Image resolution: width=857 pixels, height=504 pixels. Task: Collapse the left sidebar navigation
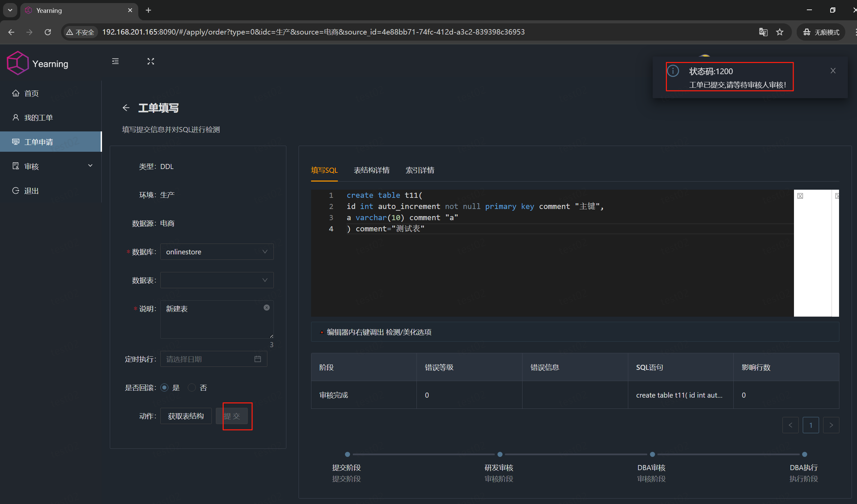tap(115, 61)
